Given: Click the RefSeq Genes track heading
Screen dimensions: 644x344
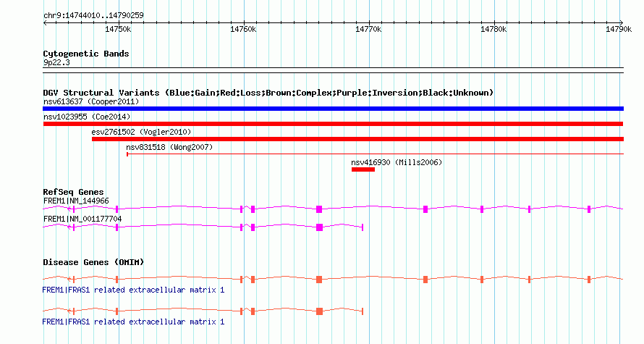Looking at the screenshot, I should [x=73, y=193].
